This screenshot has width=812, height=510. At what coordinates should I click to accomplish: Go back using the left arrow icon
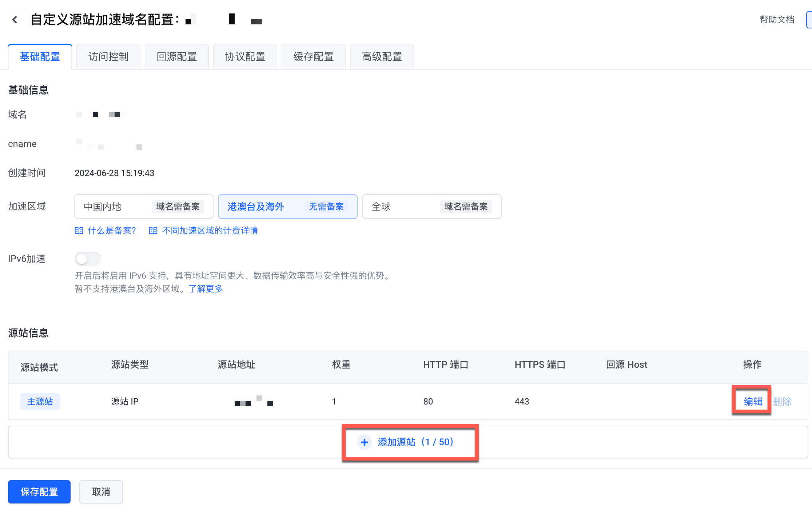pyautogui.click(x=15, y=20)
